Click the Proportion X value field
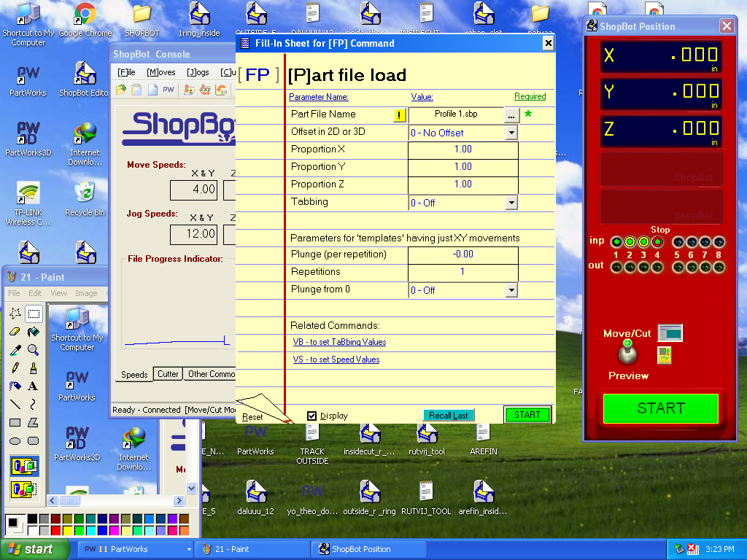 463,149
